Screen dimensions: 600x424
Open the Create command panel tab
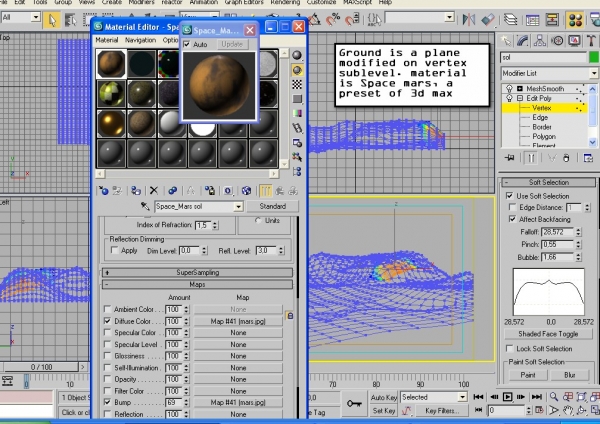(x=506, y=41)
